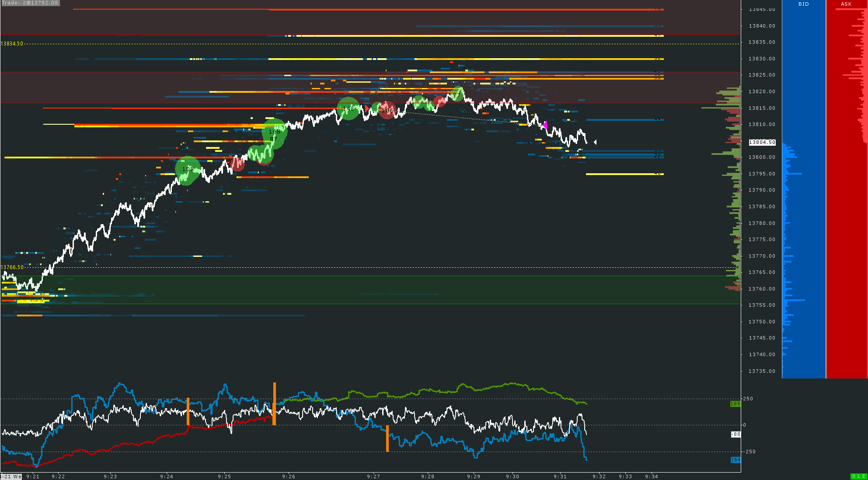This screenshot has height=480, width=868.
Task: Click the blue 164 indicator value tag
Action: [x=735, y=459]
